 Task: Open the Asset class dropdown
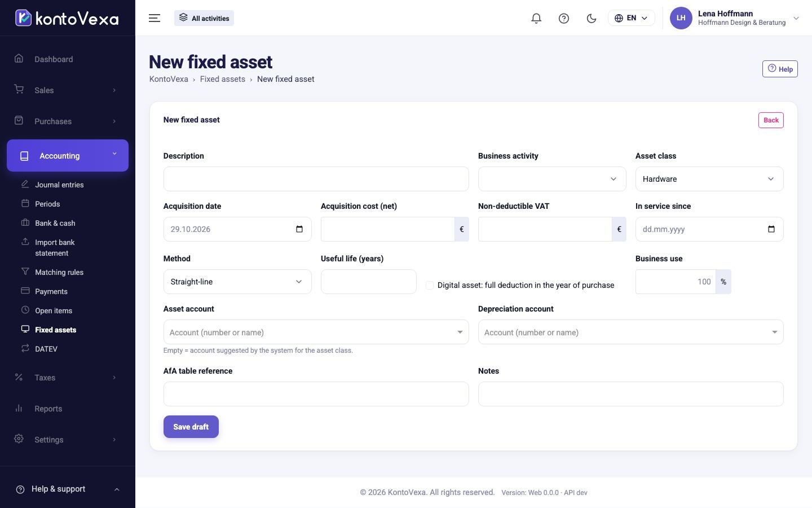coord(709,179)
